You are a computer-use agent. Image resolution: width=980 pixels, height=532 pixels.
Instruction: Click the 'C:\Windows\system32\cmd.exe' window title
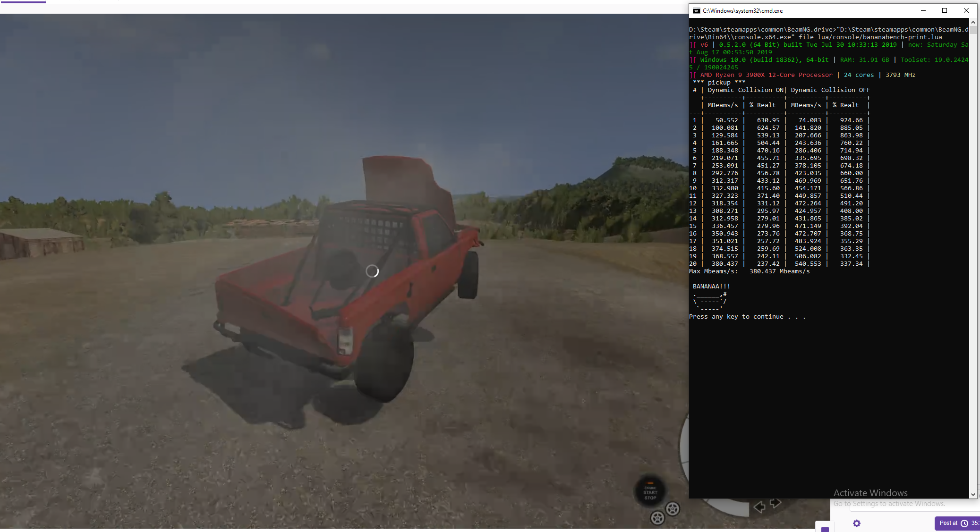pos(742,11)
